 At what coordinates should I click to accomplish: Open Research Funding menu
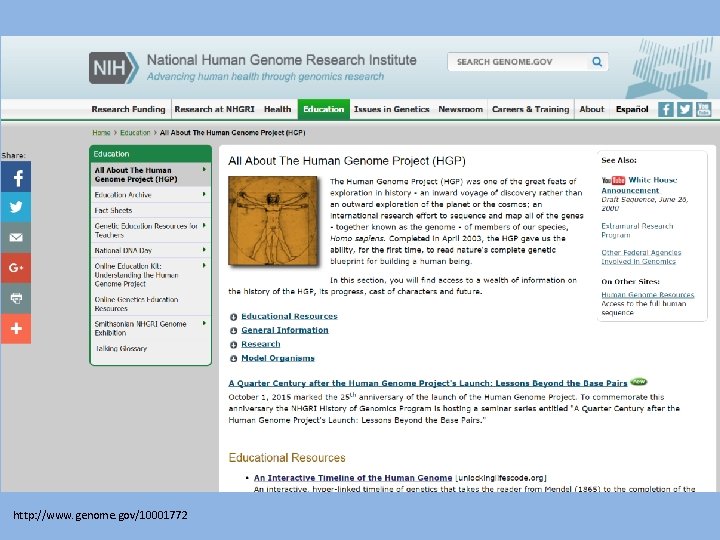(x=128, y=109)
